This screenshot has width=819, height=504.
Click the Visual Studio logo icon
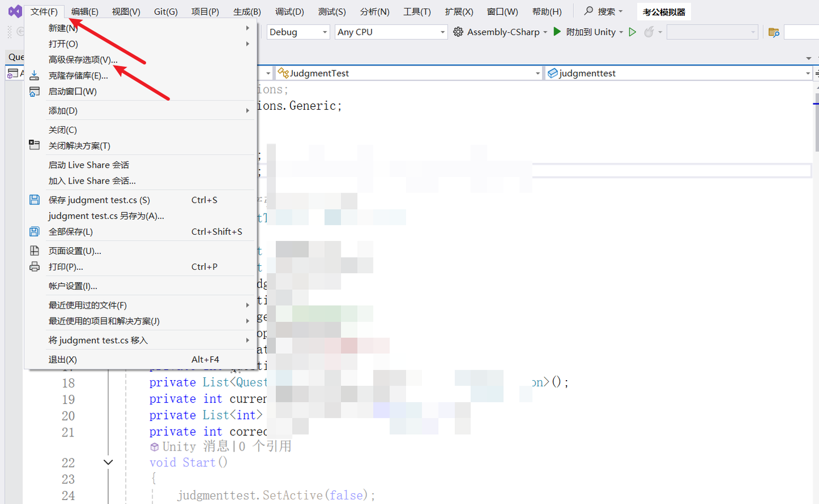pos(15,11)
